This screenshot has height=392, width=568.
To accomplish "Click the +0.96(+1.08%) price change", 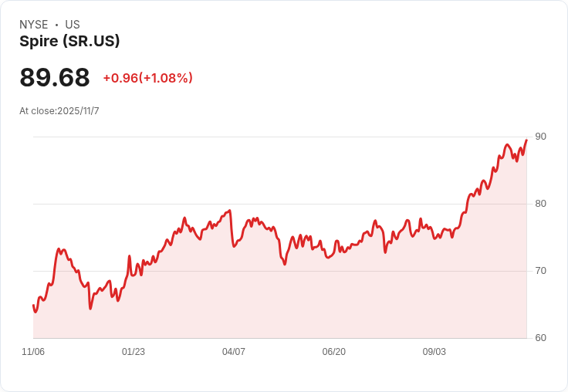I will 147,78.
